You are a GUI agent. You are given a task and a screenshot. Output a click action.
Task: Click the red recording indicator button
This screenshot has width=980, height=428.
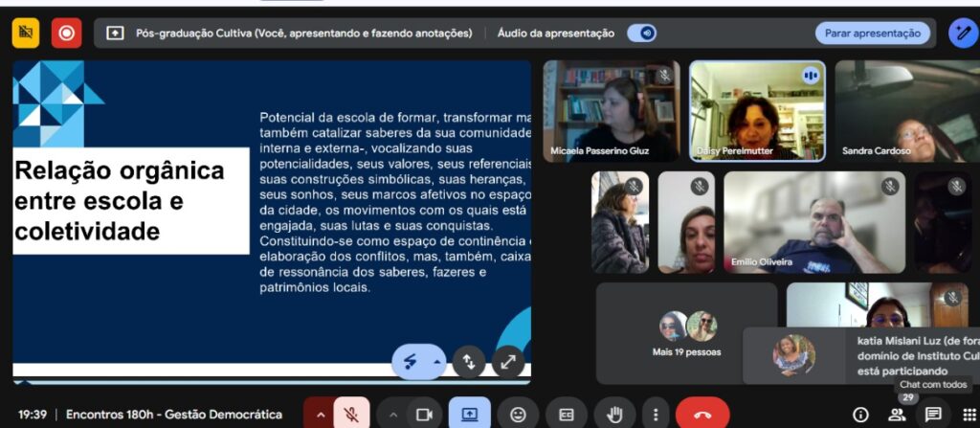point(66,33)
